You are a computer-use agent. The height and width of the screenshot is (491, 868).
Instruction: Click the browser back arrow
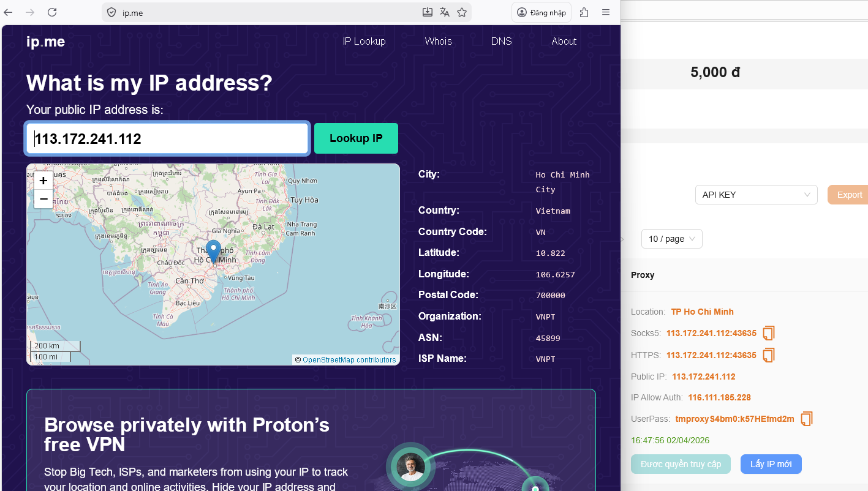click(9, 12)
